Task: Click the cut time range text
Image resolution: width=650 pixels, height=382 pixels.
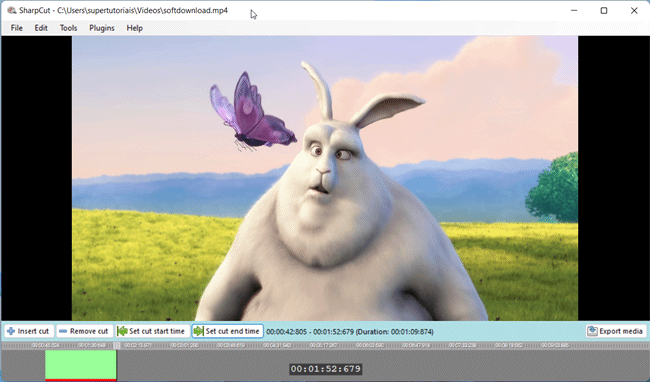Action: pos(350,332)
